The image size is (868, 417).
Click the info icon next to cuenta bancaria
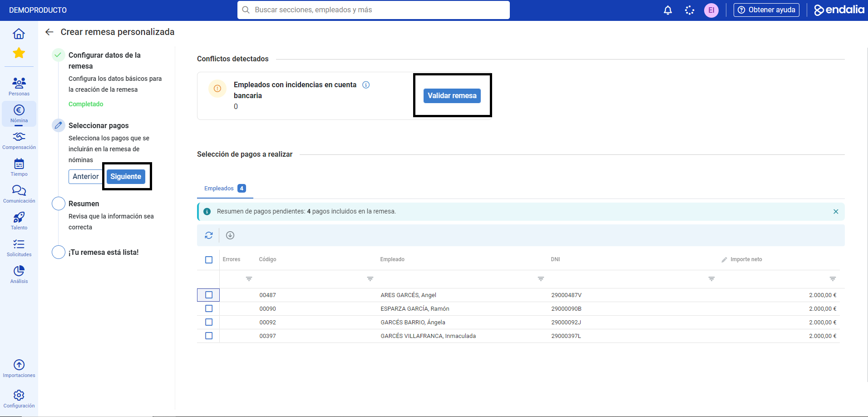point(366,84)
